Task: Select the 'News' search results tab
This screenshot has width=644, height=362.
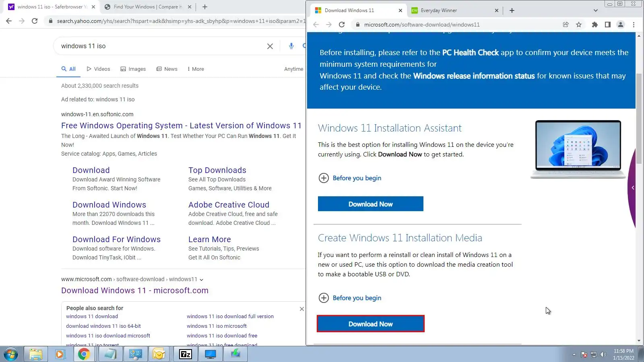Action: click(167, 69)
